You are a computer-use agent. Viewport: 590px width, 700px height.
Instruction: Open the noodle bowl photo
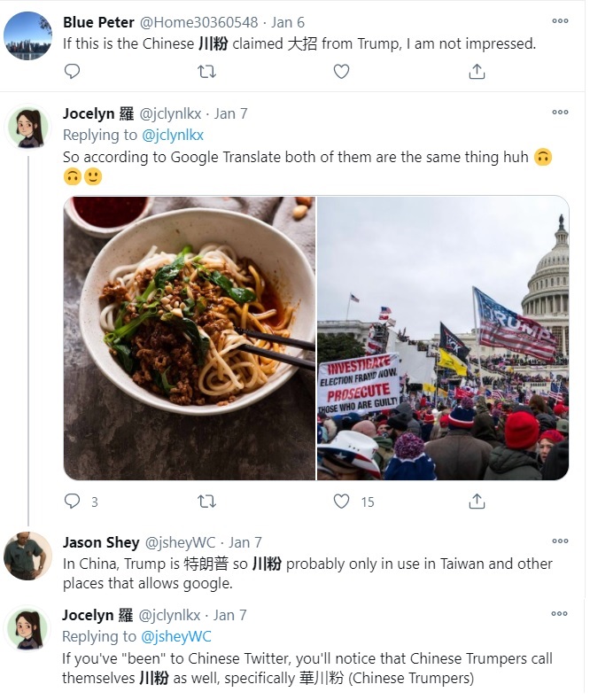pos(190,338)
